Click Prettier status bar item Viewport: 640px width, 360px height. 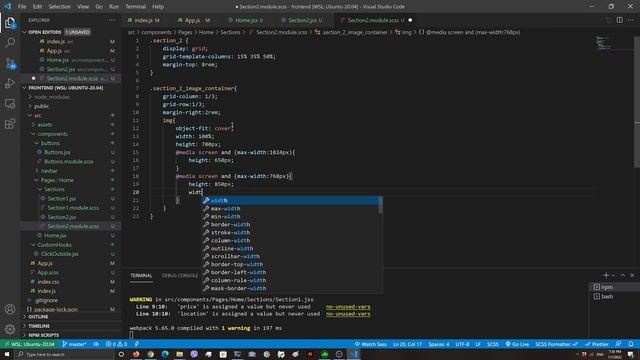597,344
